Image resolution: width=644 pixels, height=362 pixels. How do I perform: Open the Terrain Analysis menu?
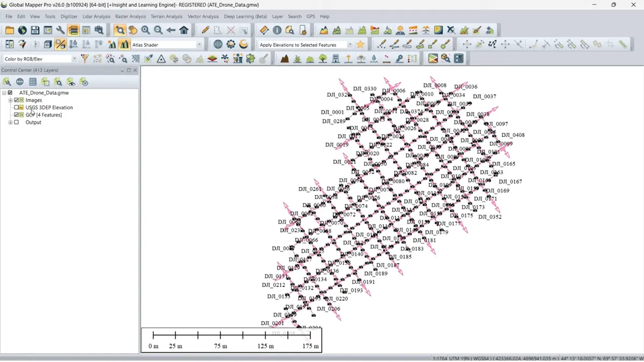tap(166, 17)
